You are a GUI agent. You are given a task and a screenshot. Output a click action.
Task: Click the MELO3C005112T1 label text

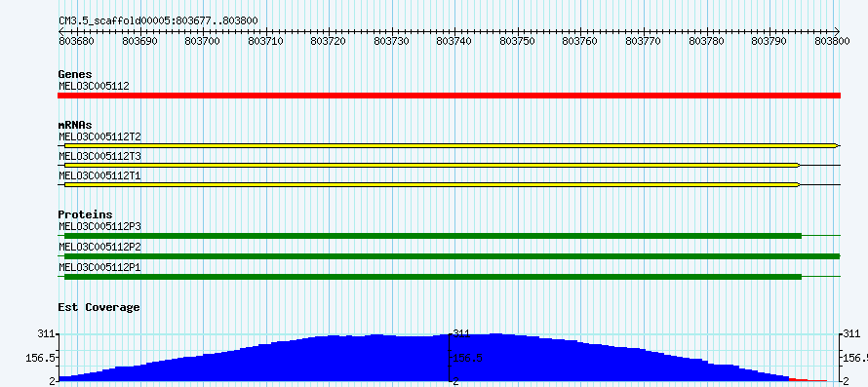[x=99, y=175]
